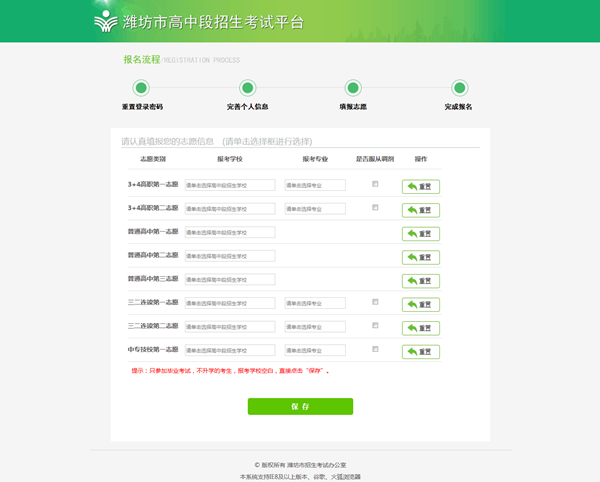Click the 报考学校 column header
Image resolution: width=600 pixels, height=482 pixels.
click(229, 159)
